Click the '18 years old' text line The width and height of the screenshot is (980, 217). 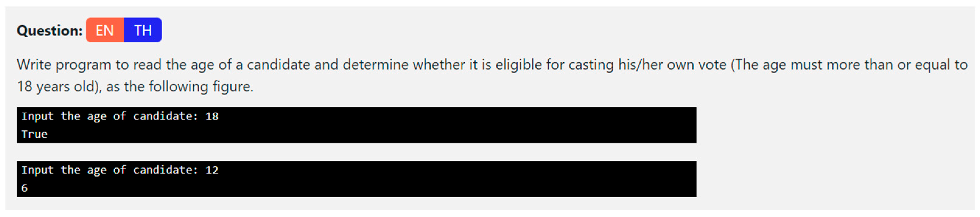[57, 87]
